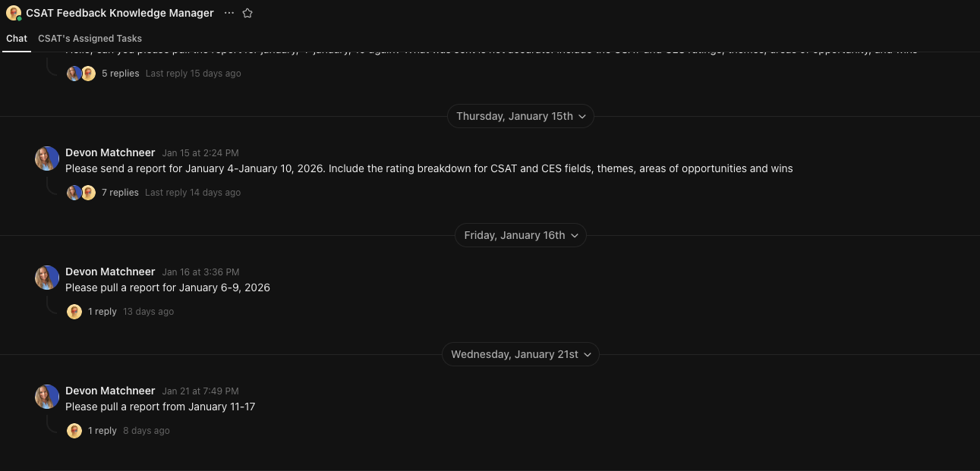Click Devon Matchneer's avatar on Jan 21 message

pyautogui.click(x=47, y=397)
